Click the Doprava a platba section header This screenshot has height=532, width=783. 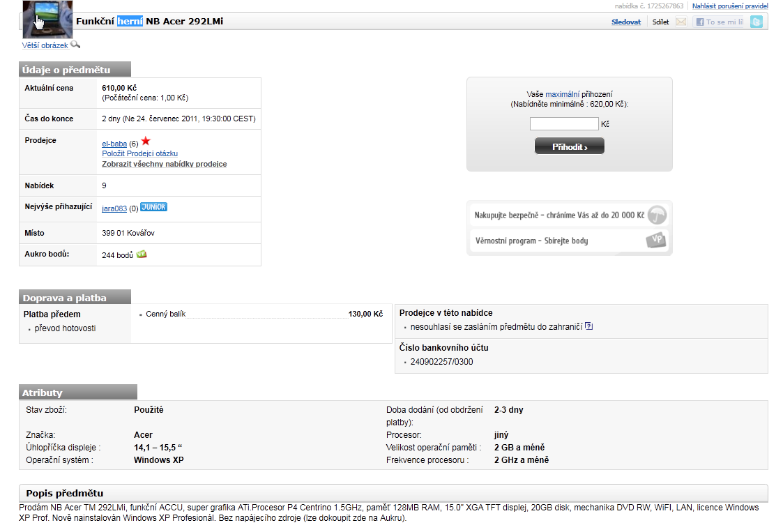[75, 297]
